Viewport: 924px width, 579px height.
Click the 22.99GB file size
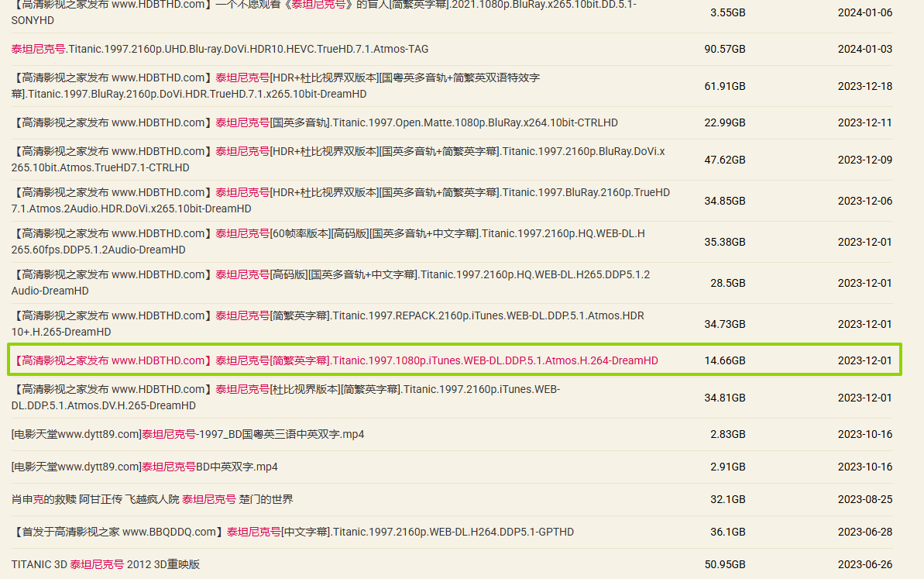(725, 122)
